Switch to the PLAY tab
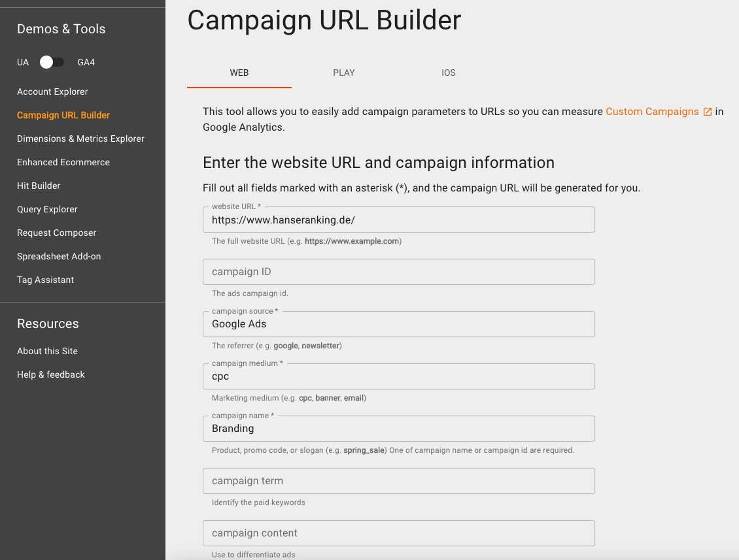This screenshot has height=560, width=739. 343,73
